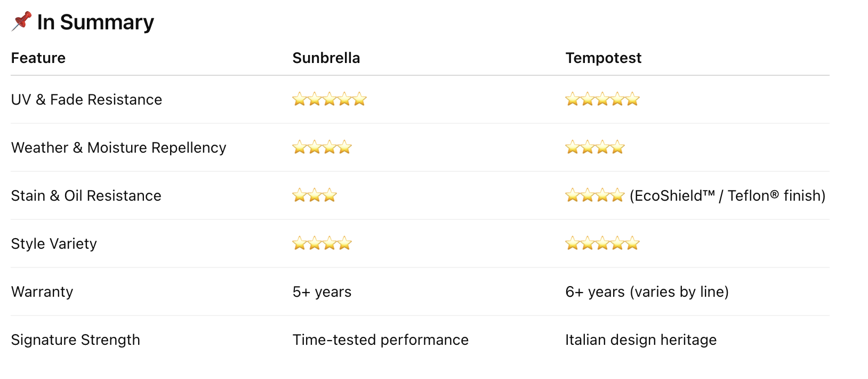Click the pushpin icon beside In Summary

[21, 21]
